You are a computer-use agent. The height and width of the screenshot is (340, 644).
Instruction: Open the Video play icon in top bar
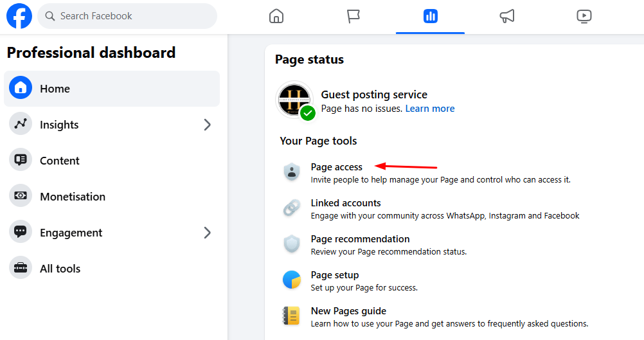pyautogui.click(x=584, y=16)
